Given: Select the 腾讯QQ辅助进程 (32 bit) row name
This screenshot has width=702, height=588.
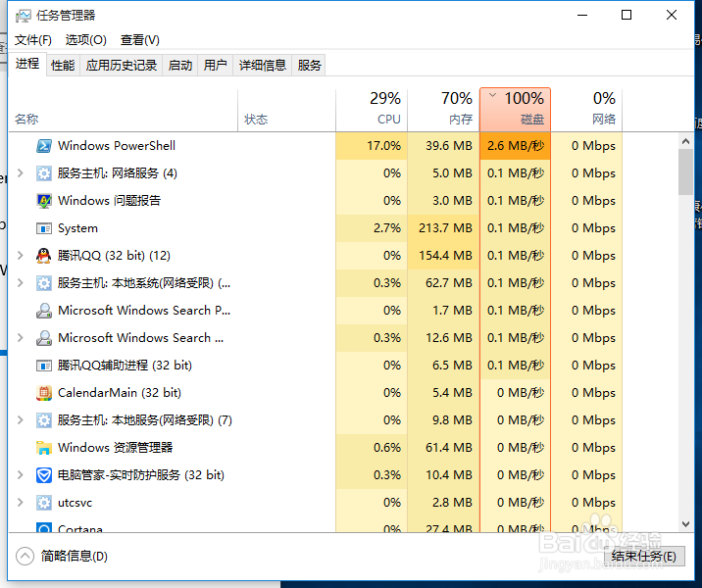Looking at the screenshot, I should (x=125, y=366).
